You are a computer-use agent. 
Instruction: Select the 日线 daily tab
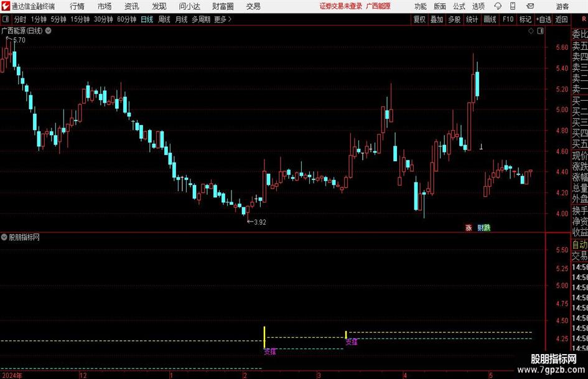click(147, 19)
